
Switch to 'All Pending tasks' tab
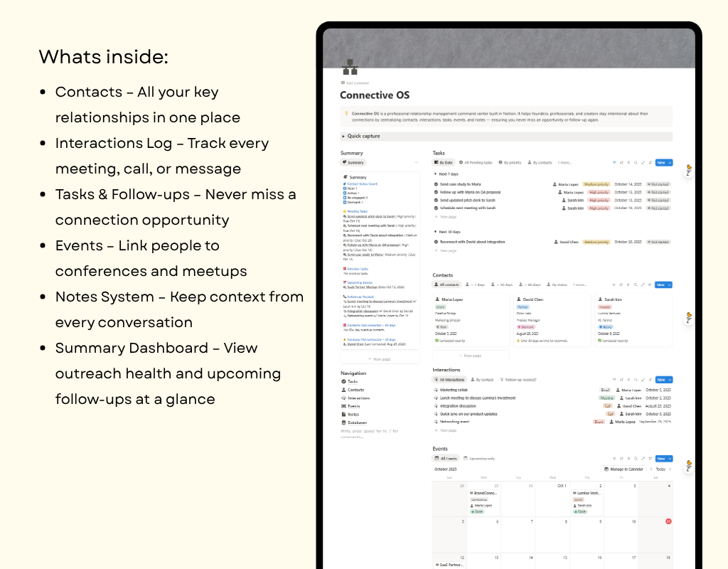pyautogui.click(x=476, y=163)
